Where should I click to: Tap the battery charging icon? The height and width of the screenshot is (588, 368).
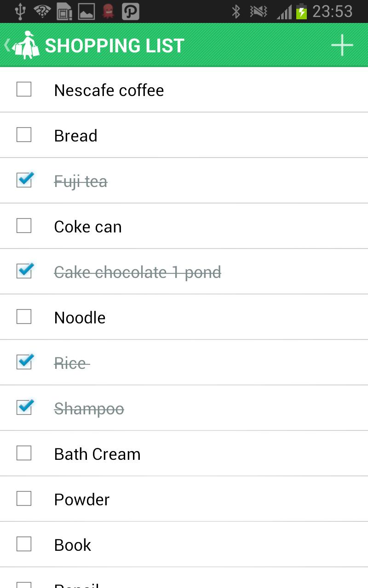click(301, 11)
